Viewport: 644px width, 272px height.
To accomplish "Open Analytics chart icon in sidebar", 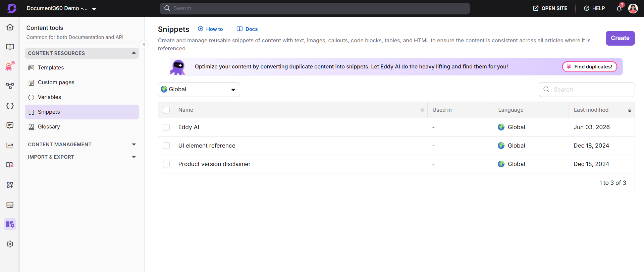I will (x=10, y=145).
